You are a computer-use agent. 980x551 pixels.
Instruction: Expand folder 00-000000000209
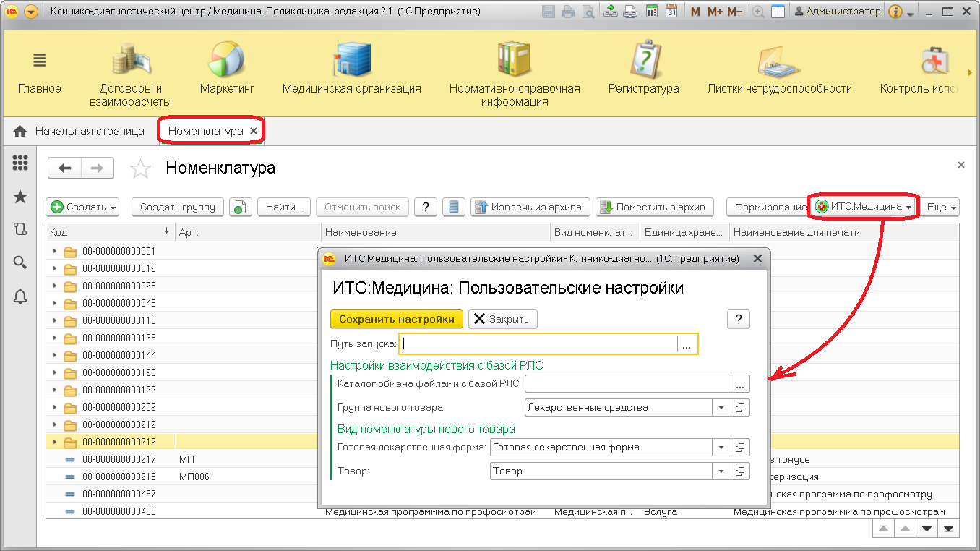(x=55, y=407)
